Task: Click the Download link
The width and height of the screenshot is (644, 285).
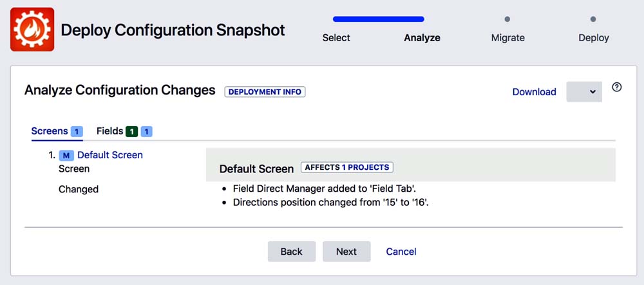Action: coord(534,92)
